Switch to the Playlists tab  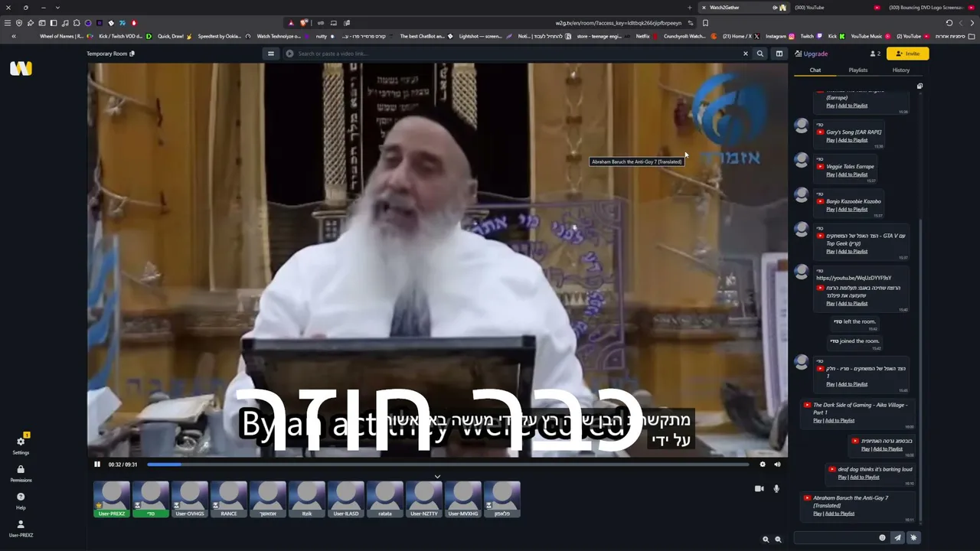click(x=858, y=70)
